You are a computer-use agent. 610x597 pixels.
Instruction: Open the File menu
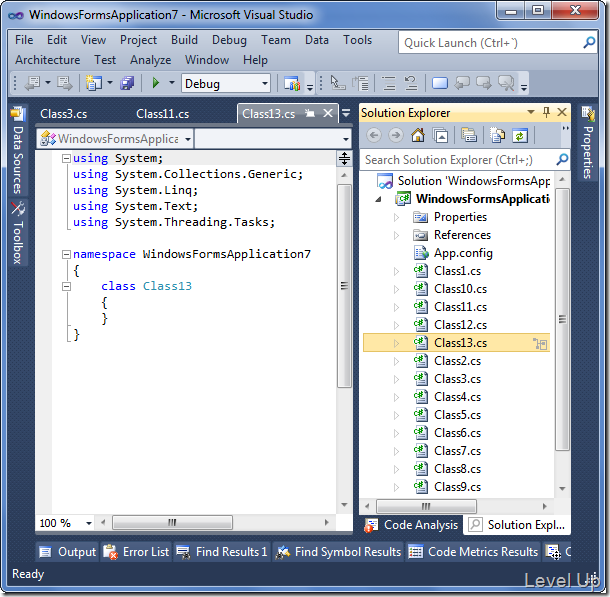pos(24,40)
